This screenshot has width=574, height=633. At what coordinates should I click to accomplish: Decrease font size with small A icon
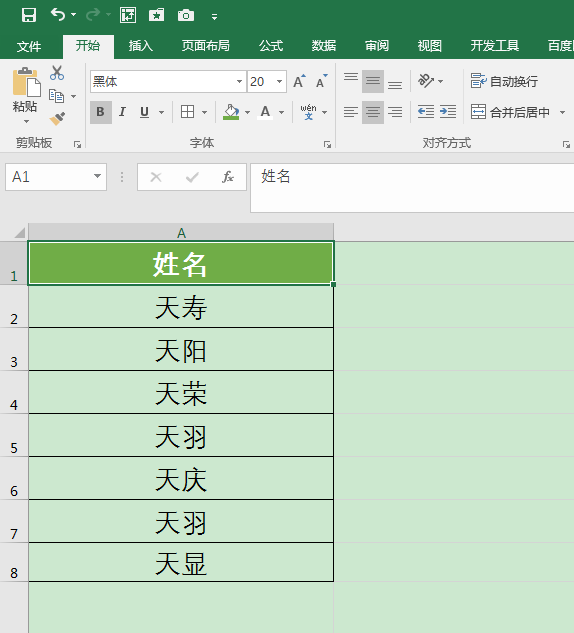[322, 82]
